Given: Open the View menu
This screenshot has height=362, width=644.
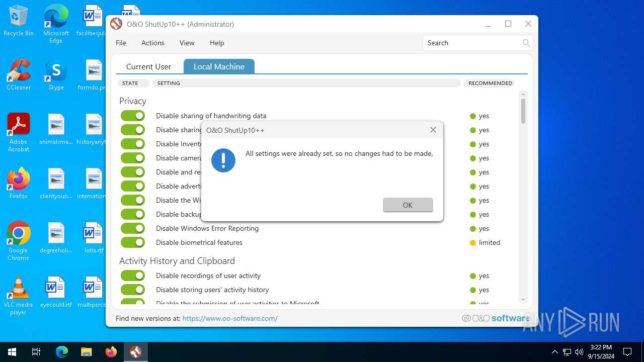Looking at the screenshot, I should (187, 43).
